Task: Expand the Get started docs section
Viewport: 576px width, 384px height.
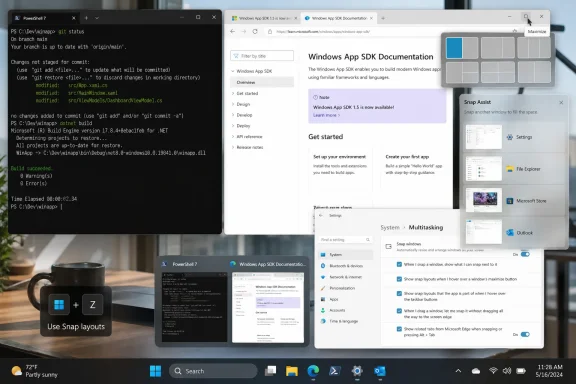Action: [233, 93]
